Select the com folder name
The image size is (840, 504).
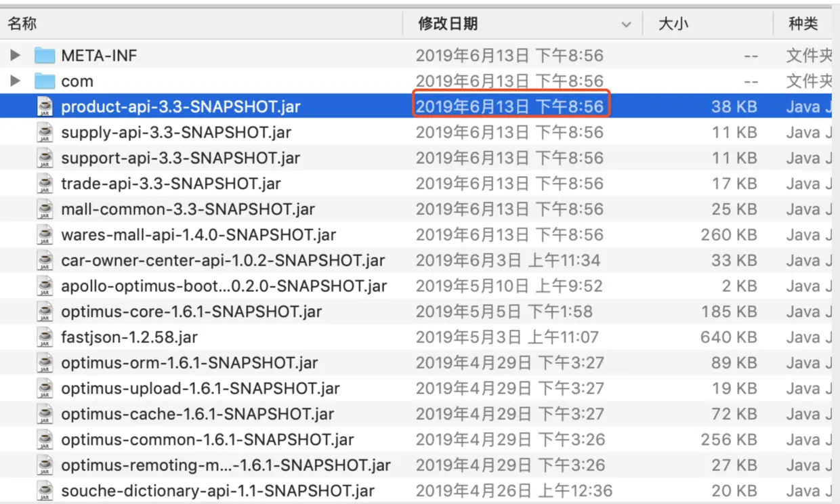click(x=77, y=81)
